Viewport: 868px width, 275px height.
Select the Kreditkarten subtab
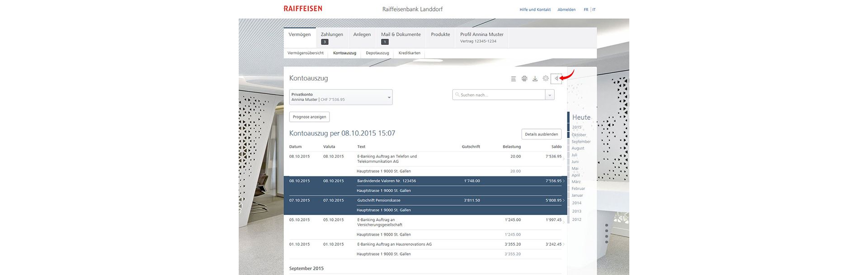[x=410, y=53]
